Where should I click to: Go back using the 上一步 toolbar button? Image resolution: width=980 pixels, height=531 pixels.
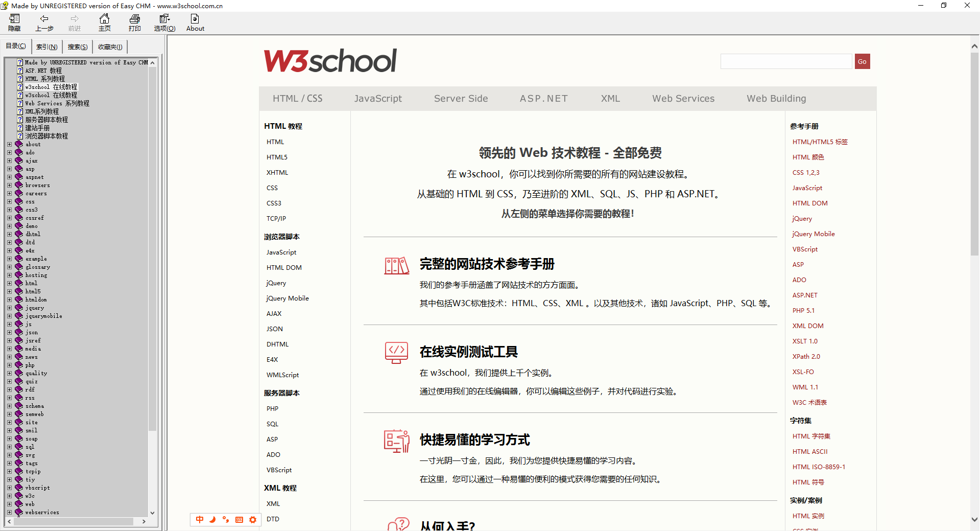click(x=44, y=19)
